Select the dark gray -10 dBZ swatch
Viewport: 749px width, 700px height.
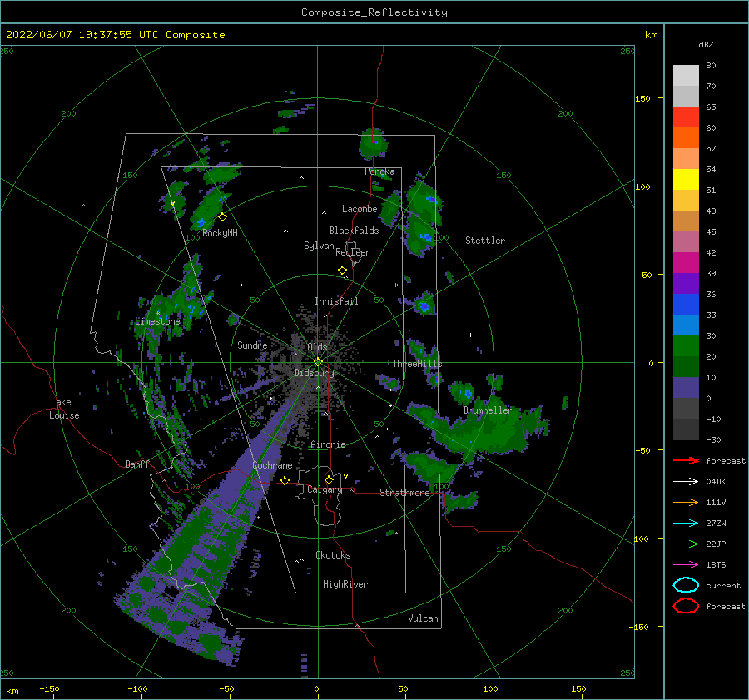pos(686,429)
